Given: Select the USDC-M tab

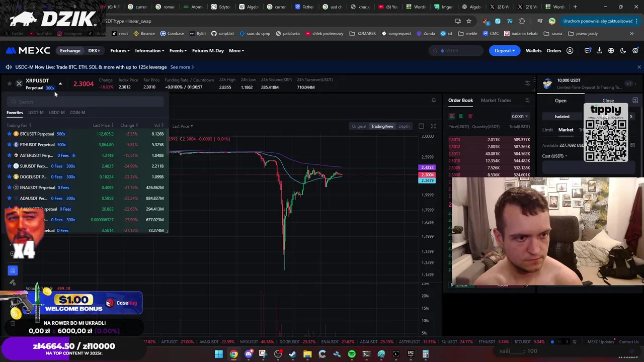Looking at the screenshot, I should pos(57,113).
